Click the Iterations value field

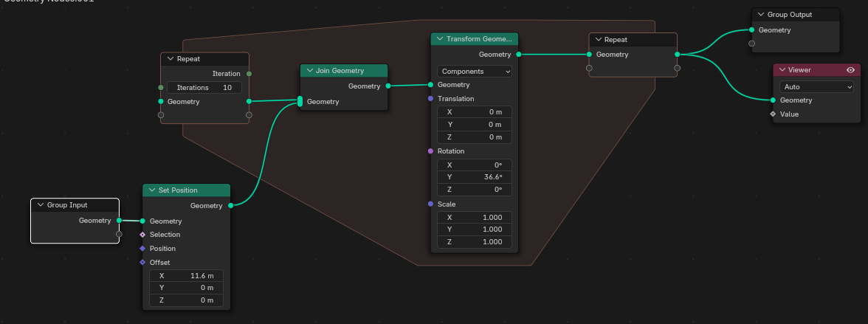click(204, 88)
